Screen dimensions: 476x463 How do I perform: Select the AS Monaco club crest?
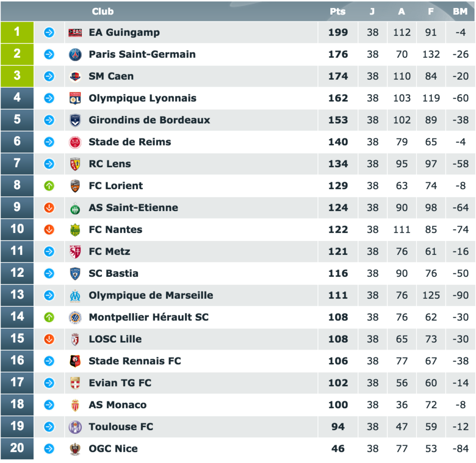76,404
